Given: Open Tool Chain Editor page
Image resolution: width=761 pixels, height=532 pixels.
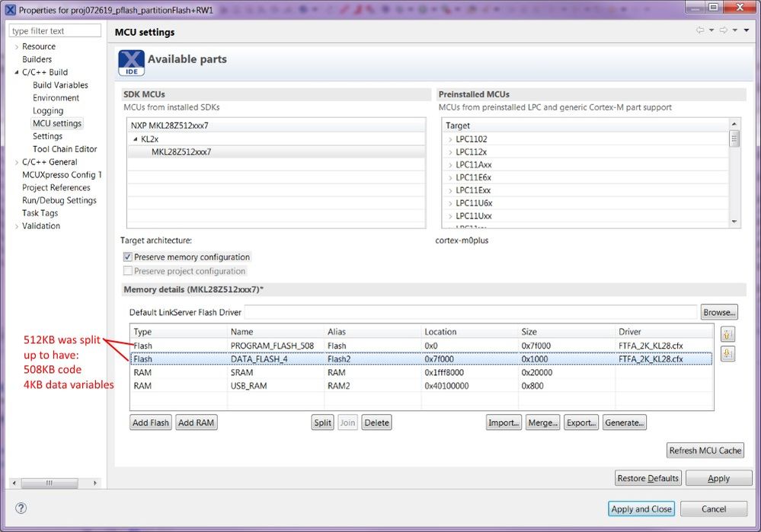Looking at the screenshot, I should coord(65,149).
